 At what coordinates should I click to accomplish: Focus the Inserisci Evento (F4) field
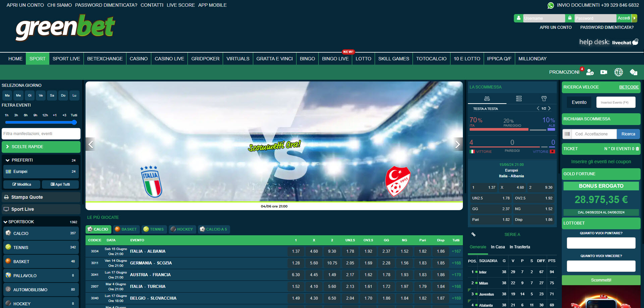[616, 102]
